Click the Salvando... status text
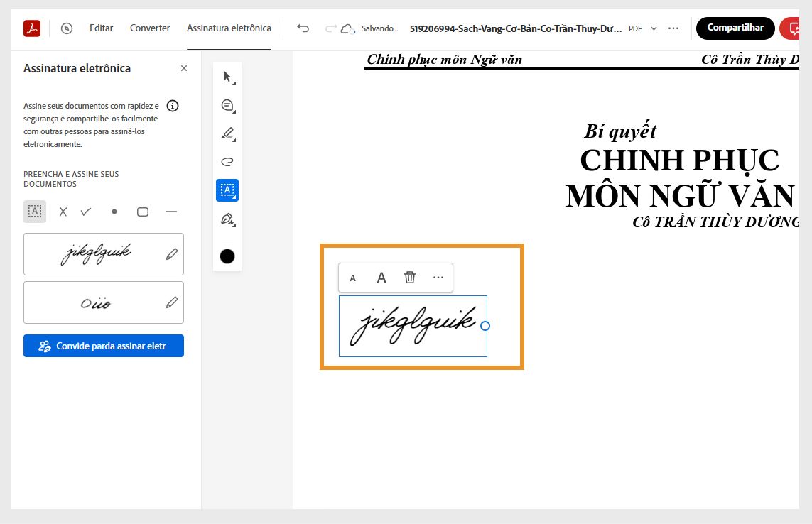Viewport: 812px width, 524px height. point(379,28)
